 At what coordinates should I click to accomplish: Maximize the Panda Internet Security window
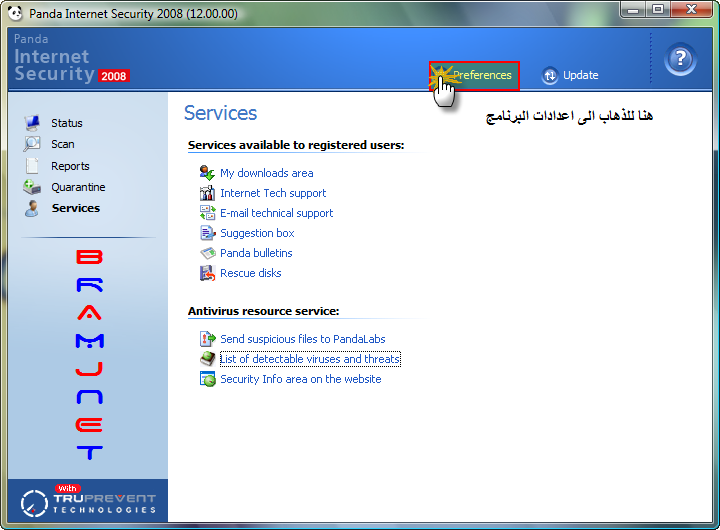click(658, 10)
